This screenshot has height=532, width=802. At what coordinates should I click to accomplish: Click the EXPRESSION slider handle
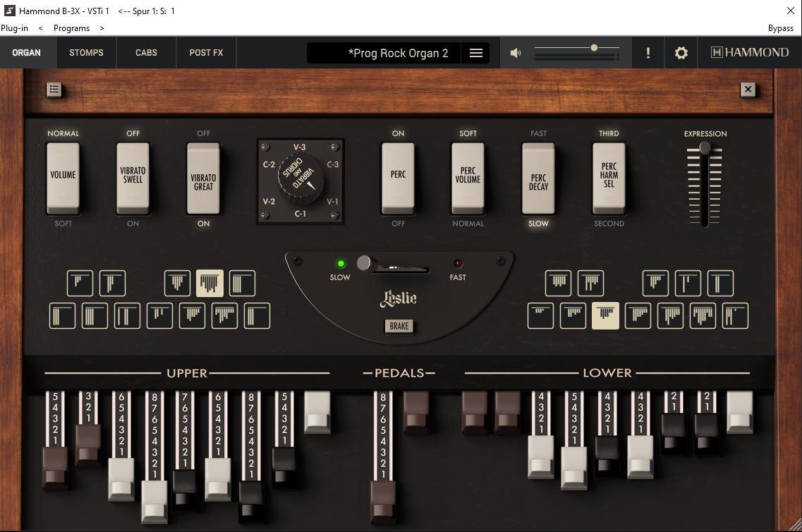click(705, 148)
